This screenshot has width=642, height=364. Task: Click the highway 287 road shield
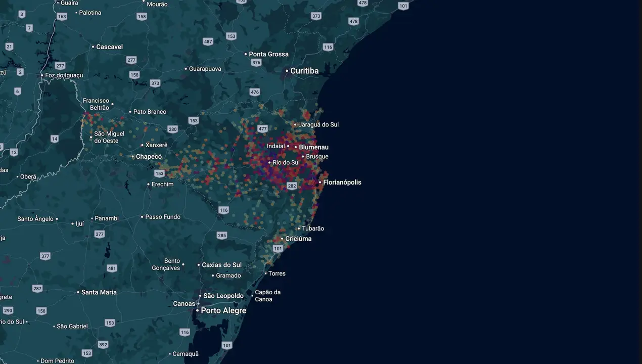(x=37, y=289)
